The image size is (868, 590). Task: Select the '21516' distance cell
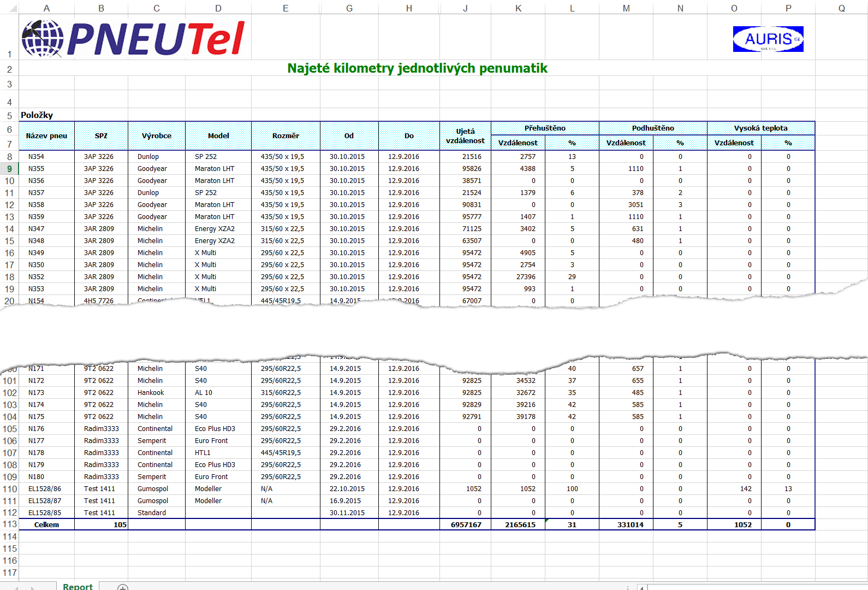coord(465,157)
